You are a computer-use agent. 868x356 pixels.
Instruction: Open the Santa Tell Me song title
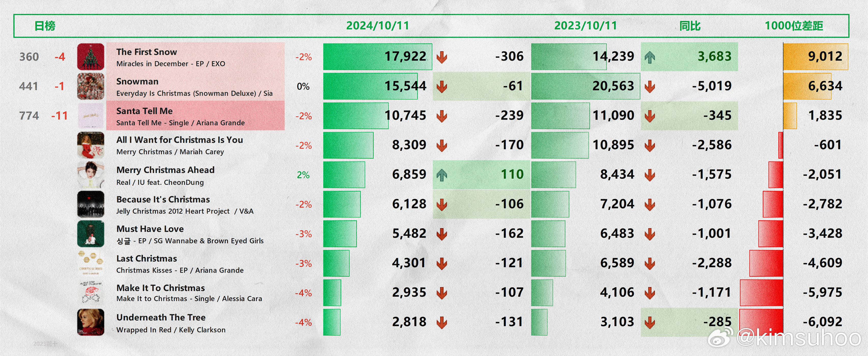[144, 111]
